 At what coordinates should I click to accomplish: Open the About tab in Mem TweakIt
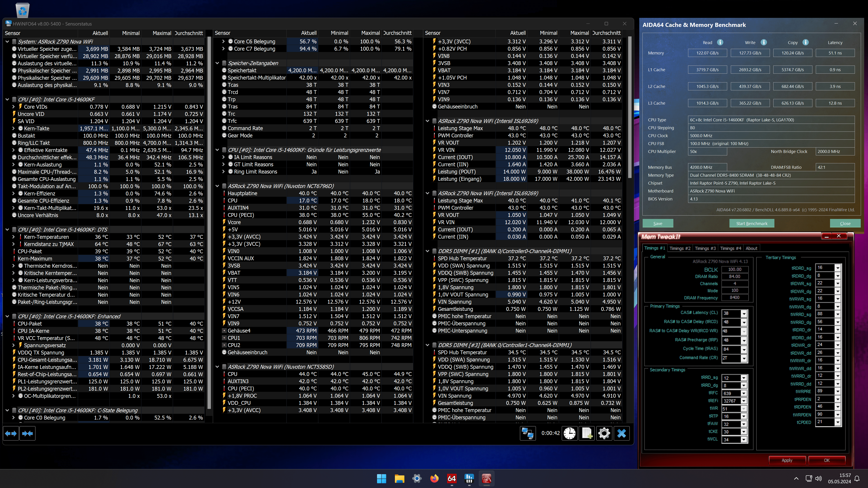[x=751, y=248]
